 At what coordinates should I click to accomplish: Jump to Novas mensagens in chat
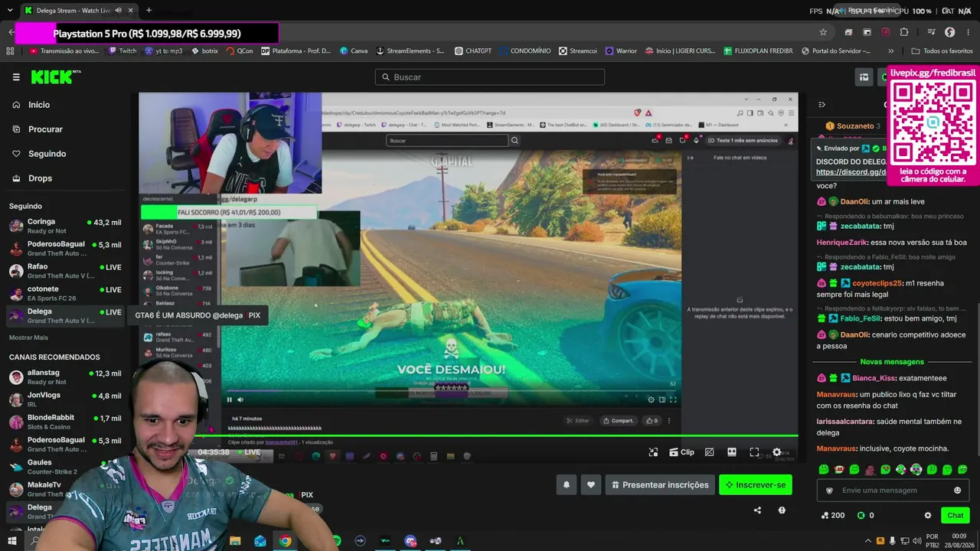pos(892,362)
